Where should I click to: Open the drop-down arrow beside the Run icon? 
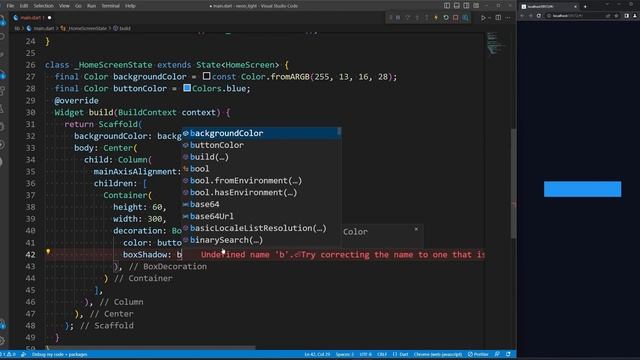tap(489, 18)
